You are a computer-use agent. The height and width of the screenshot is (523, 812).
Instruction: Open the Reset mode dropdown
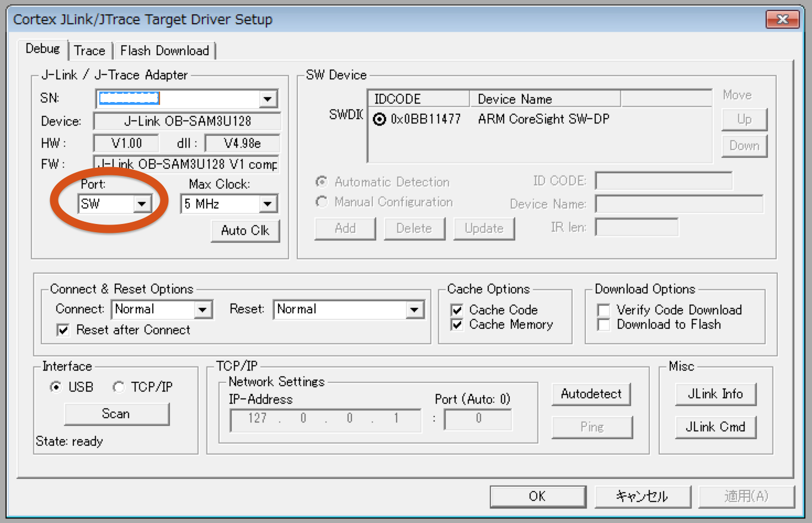[x=414, y=309]
